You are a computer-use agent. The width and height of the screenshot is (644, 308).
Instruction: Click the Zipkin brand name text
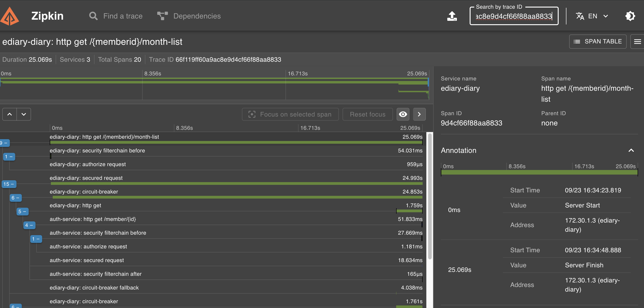(x=47, y=16)
